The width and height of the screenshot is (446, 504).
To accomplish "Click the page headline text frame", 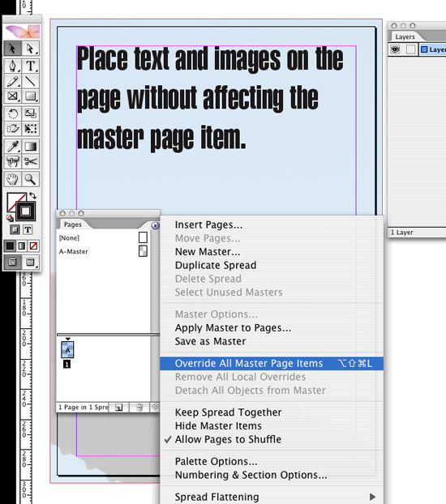I will [x=211, y=98].
